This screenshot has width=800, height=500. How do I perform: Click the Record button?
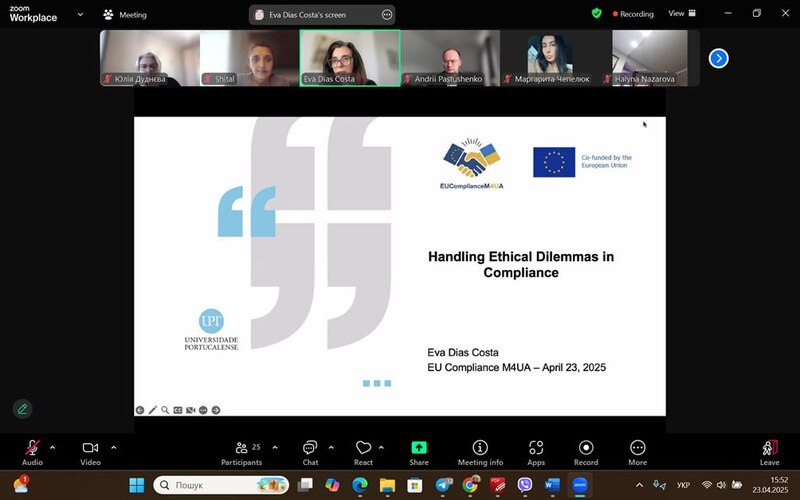click(x=586, y=453)
